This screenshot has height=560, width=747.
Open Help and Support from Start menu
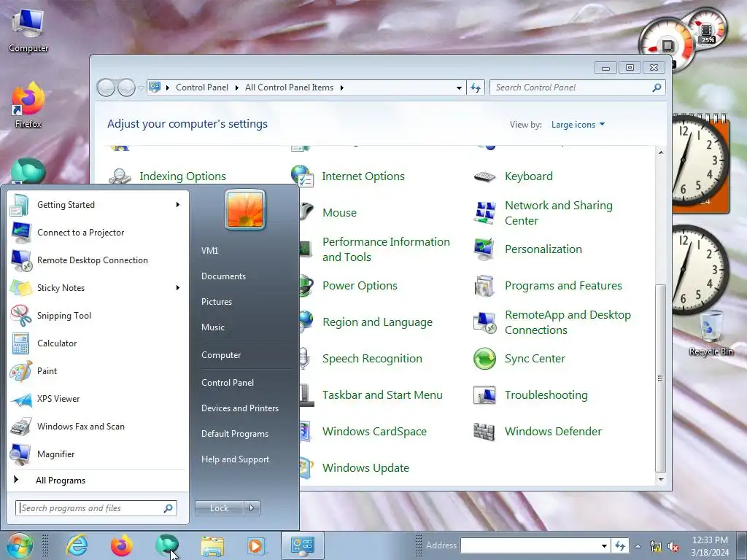click(x=235, y=459)
